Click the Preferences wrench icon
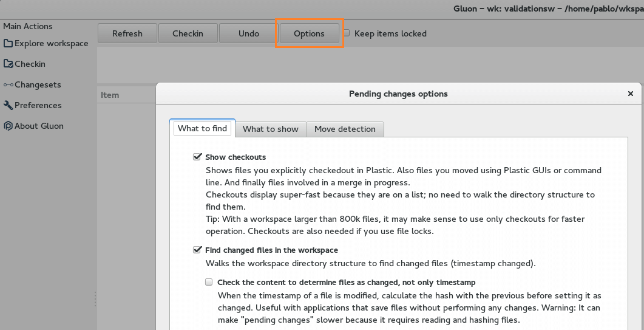Screen dimensions: 644x330 [x=8, y=105]
